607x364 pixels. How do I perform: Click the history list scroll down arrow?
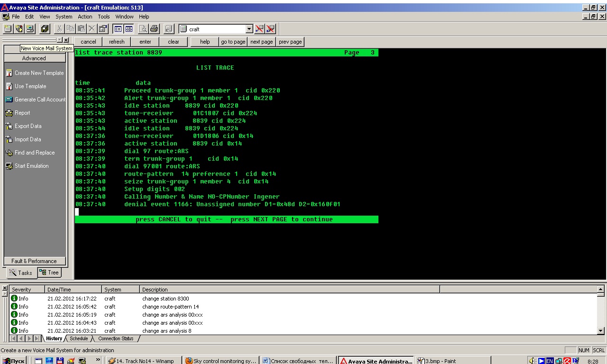pos(601,331)
